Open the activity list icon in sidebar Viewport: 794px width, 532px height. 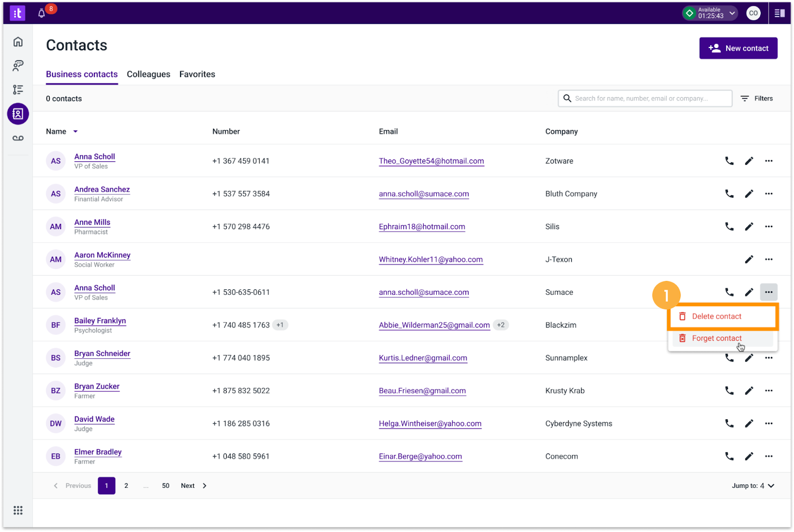pos(18,89)
